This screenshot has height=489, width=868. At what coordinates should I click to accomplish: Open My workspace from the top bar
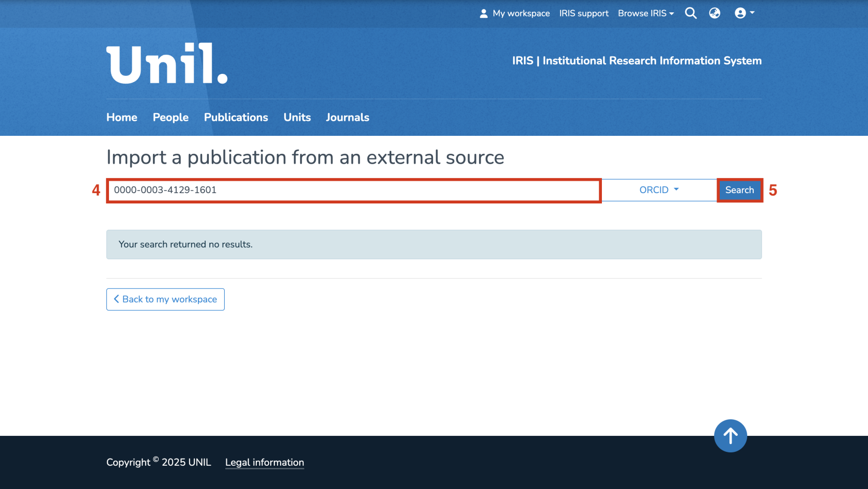tap(515, 13)
